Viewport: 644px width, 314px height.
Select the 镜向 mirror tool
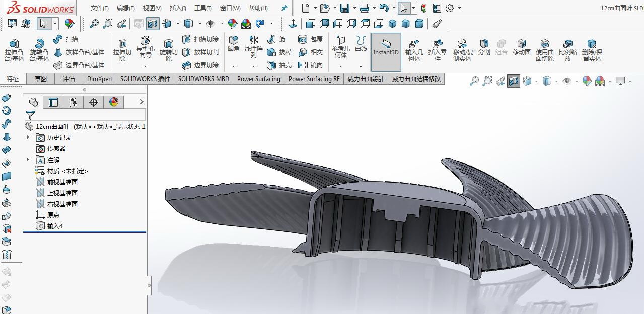coord(310,65)
